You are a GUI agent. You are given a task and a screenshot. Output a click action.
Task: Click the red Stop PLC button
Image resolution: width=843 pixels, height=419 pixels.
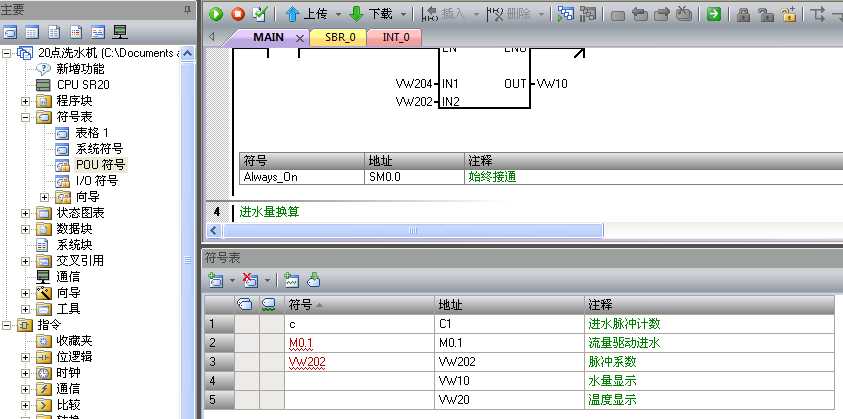click(238, 14)
